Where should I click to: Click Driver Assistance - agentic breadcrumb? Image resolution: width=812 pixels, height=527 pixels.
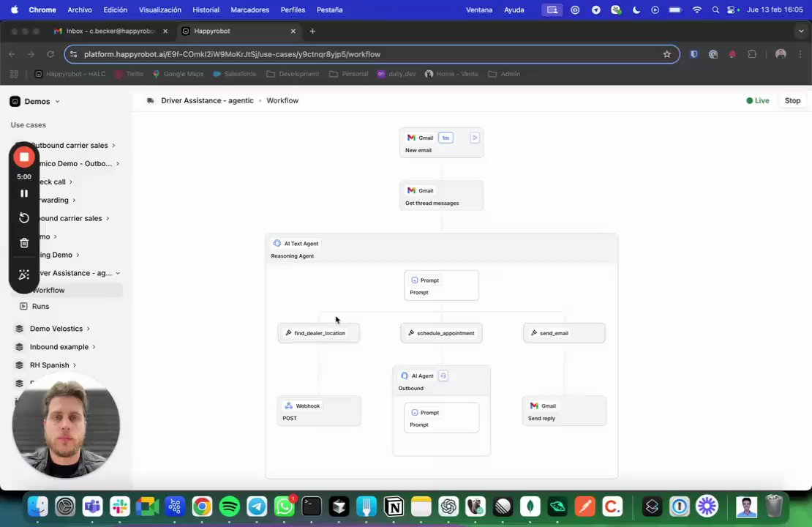pyautogui.click(x=207, y=100)
